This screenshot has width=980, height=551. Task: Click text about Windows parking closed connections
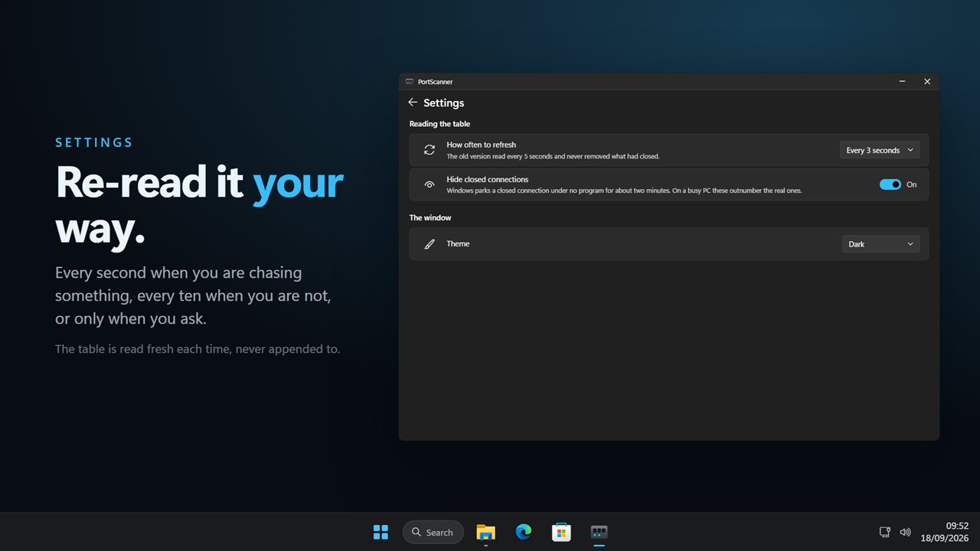tap(624, 191)
